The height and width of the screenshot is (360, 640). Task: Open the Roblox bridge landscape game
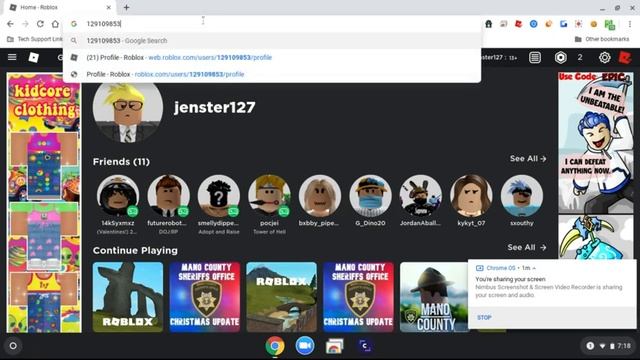click(281, 297)
